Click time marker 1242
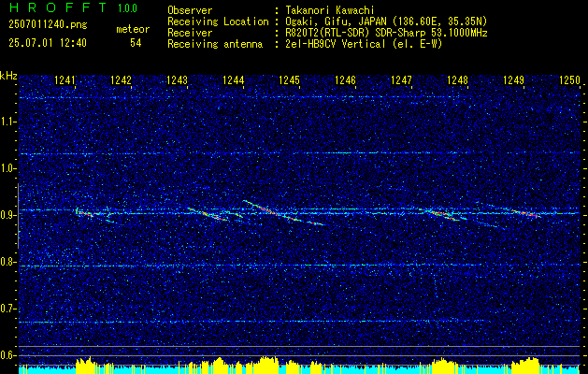The image size is (588, 374). 122,79
